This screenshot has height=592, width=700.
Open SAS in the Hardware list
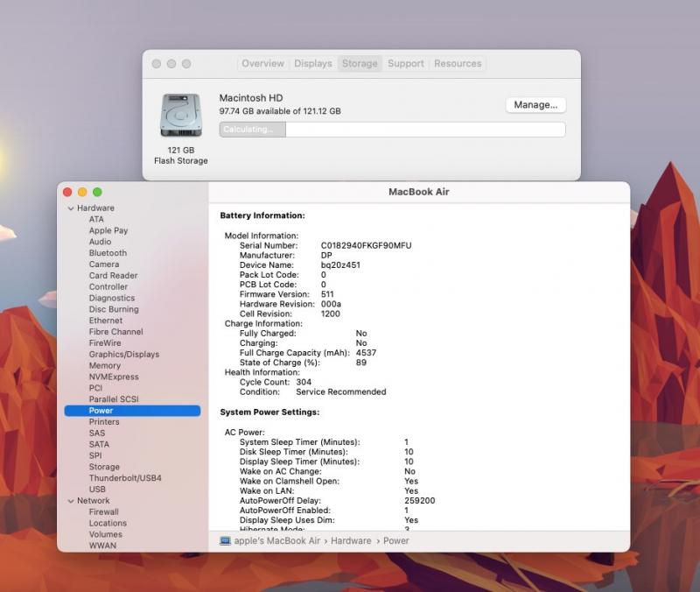pos(97,433)
